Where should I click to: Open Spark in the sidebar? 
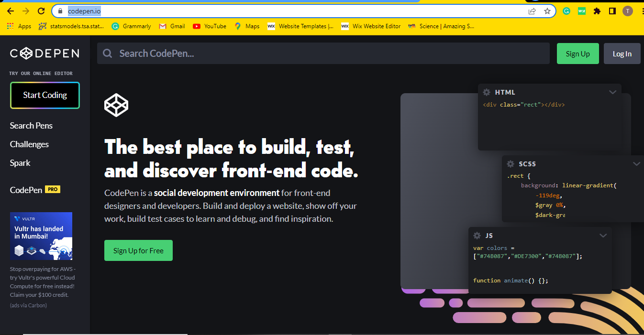tap(20, 163)
